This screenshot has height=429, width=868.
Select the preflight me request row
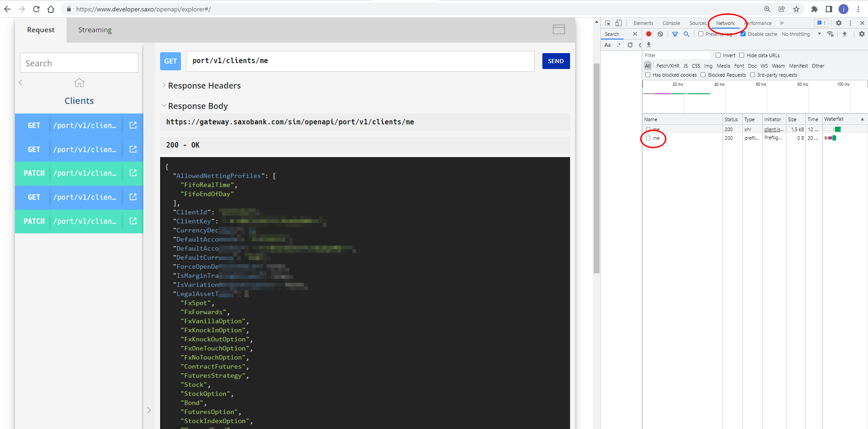click(x=755, y=138)
